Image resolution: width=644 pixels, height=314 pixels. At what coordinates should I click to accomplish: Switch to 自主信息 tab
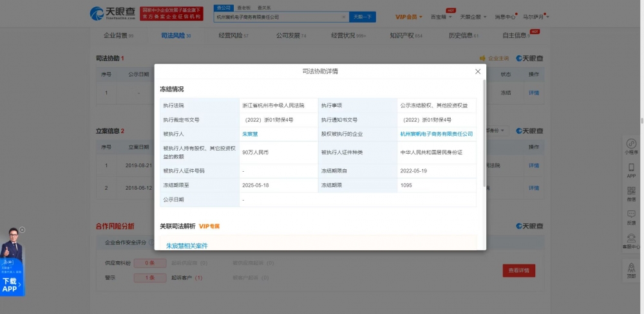[x=516, y=35]
